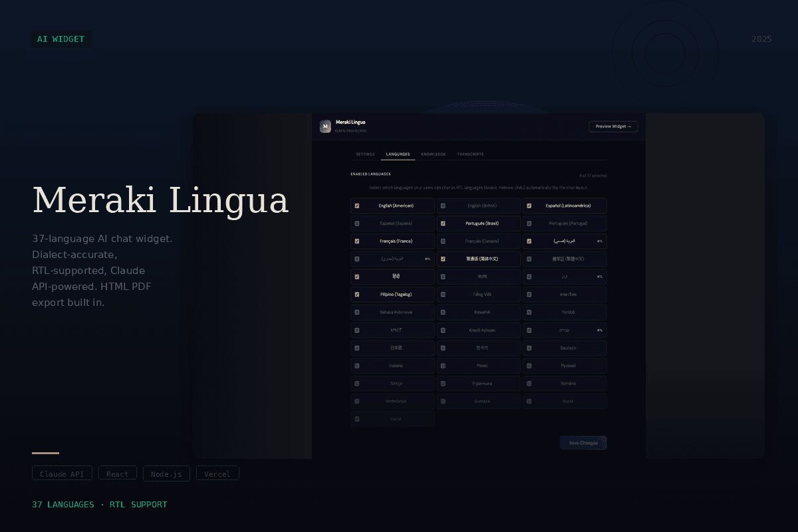Enable the Polski checkbox

coord(443,366)
